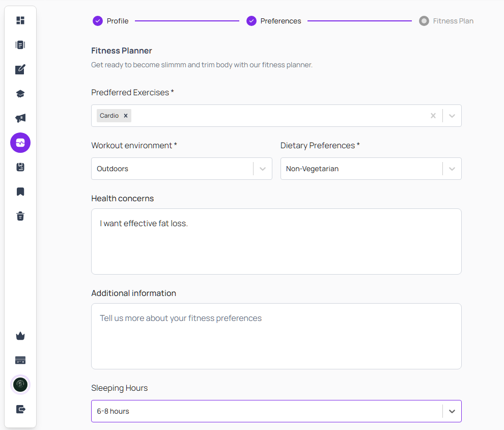Screen dimensions: 504x430
Task: Click the trash bin icon in sidebar
Action: tap(20, 216)
